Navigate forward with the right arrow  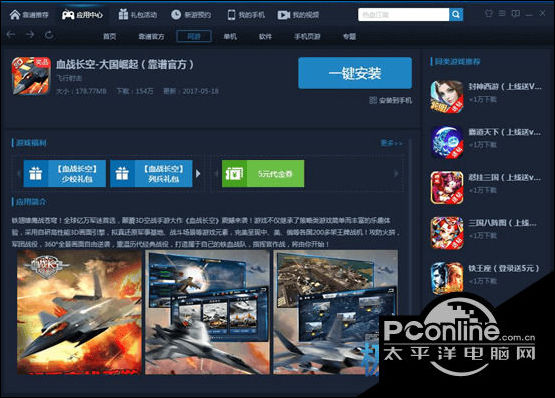30,35
